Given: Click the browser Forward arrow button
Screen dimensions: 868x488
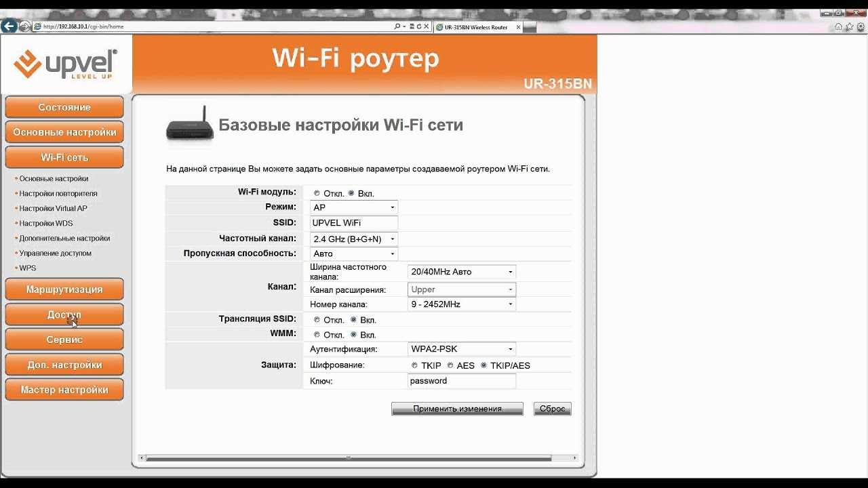Looking at the screenshot, I should (25, 26).
